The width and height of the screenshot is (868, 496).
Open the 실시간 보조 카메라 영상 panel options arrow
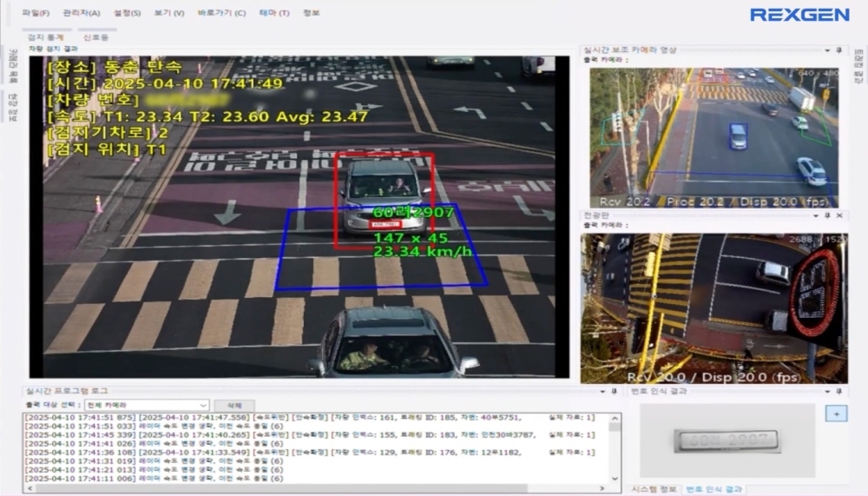point(826,50)
